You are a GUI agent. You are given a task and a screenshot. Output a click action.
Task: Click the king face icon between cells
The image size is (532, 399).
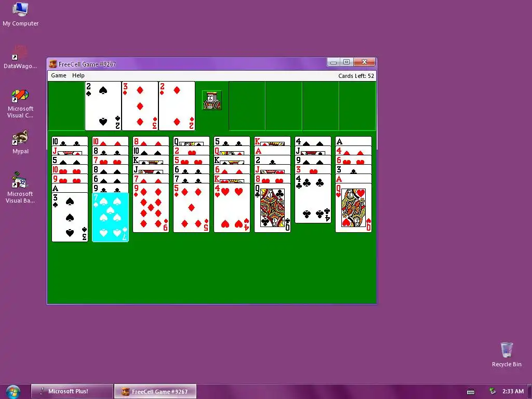point(212,100)
